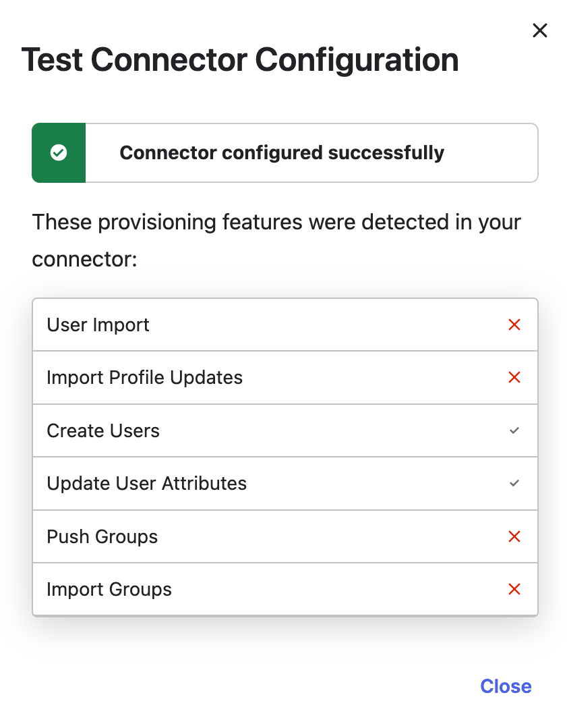Click the Test Connector Configuration title
The width and height of the screenshot is (567, 728).
tap(240, 60)
